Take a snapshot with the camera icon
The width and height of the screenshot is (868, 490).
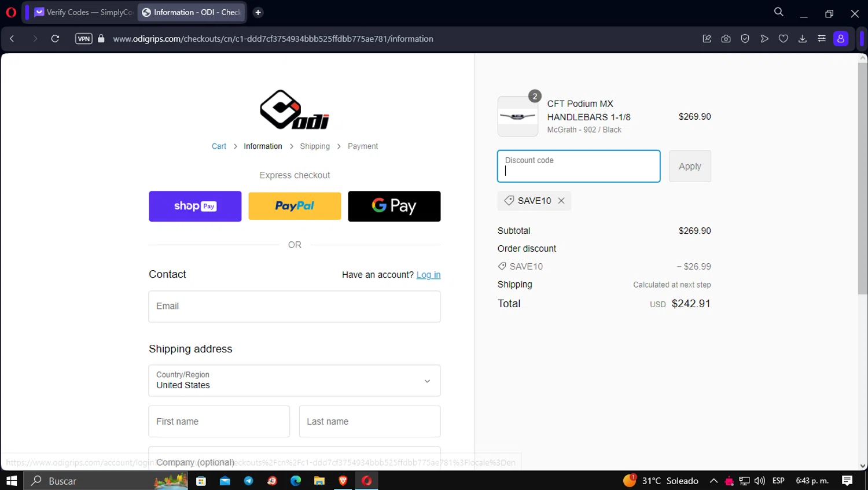point(726,39)
